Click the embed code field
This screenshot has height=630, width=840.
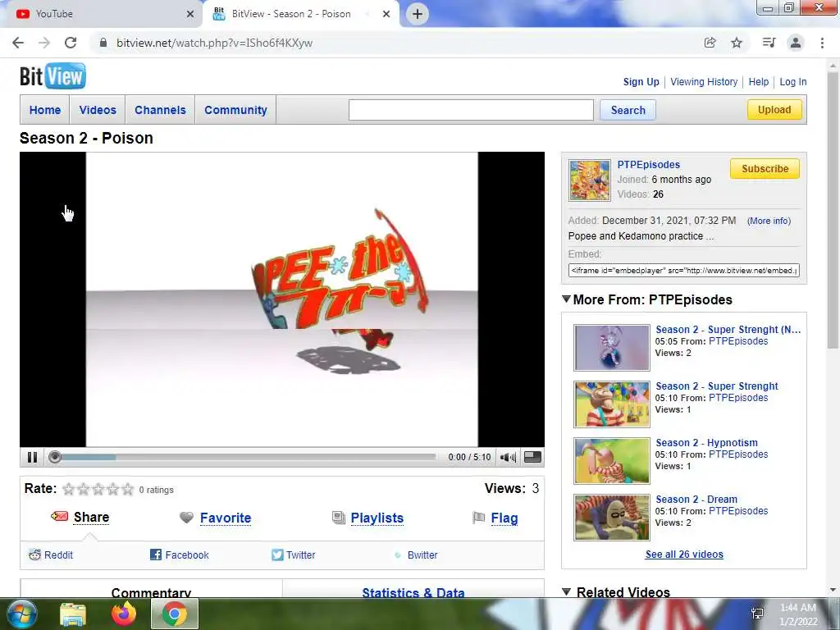pos(683,270)
